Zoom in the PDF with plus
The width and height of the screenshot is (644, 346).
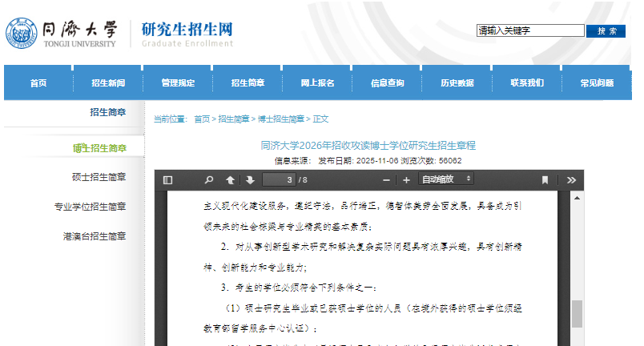click(x=406, y=180)
